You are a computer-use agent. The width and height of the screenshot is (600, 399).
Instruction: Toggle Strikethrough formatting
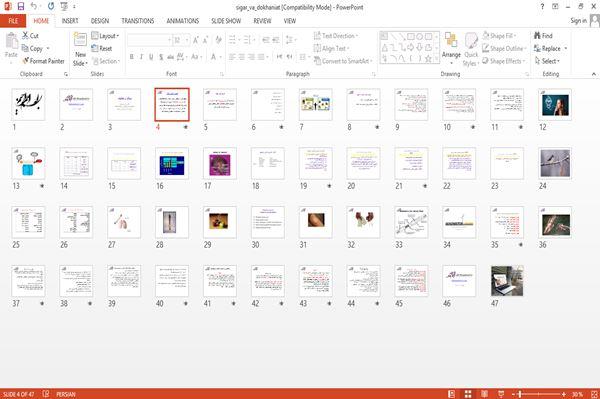[x=170, y=57]
